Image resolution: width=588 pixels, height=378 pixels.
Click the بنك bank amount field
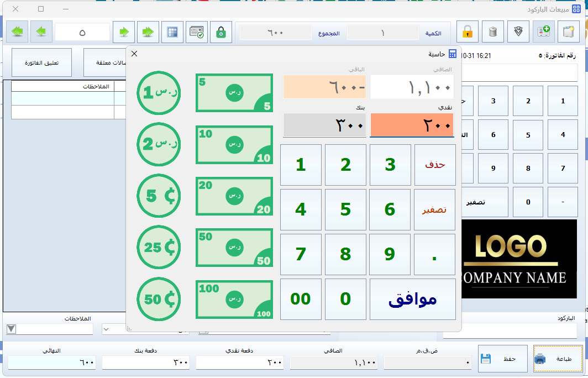324,125
